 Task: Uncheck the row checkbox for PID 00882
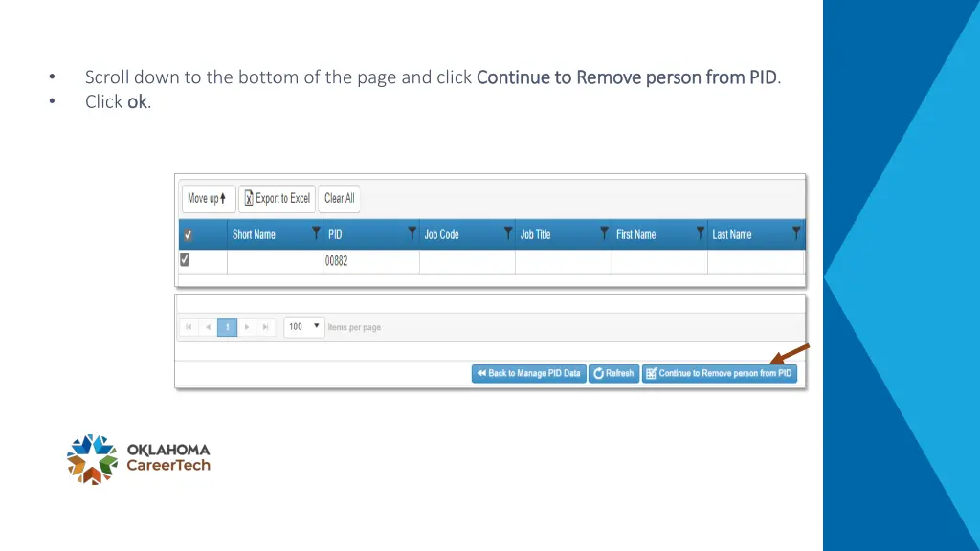point(185,259)
